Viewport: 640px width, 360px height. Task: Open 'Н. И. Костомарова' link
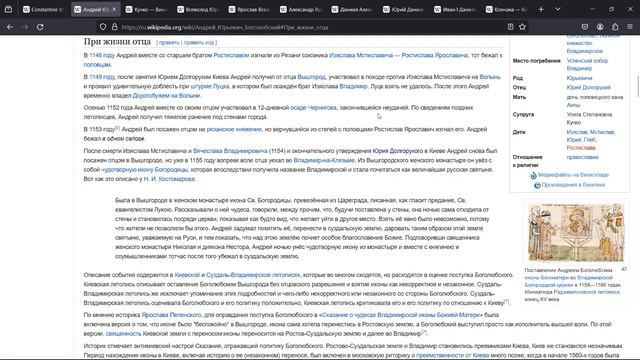click(x=169, y=179)
